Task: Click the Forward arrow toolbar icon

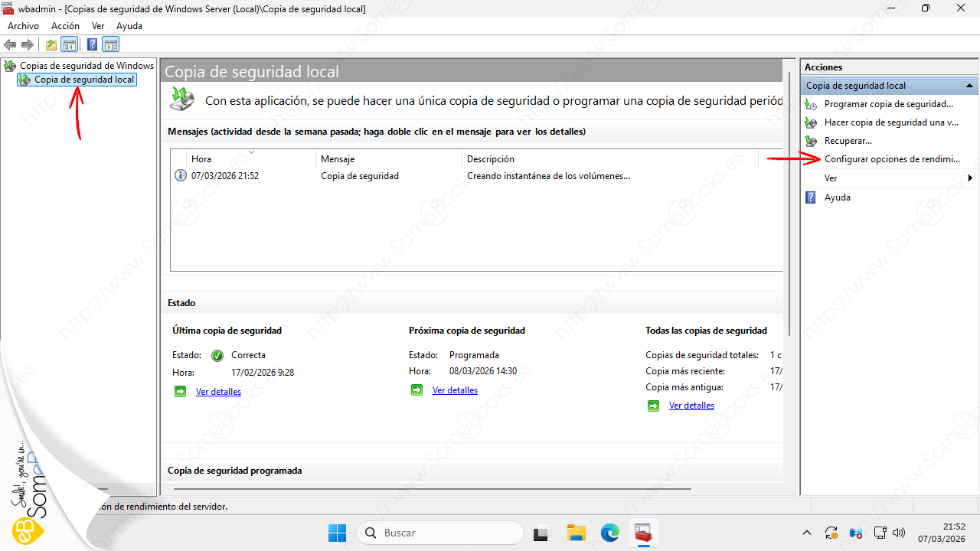Action: coord(28,44)
